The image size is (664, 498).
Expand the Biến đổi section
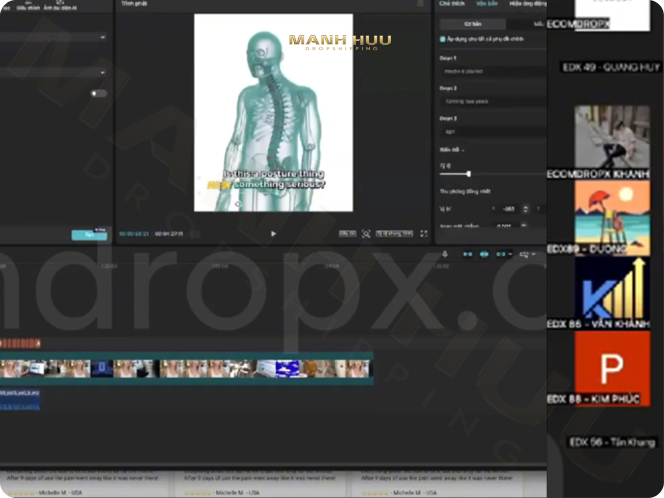(463, 149)
